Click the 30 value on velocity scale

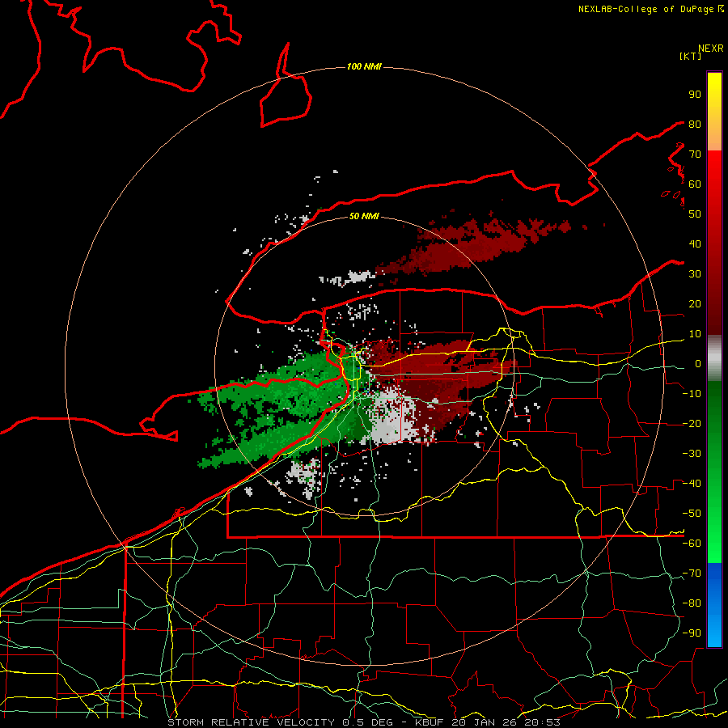click(x=695, y=274)
